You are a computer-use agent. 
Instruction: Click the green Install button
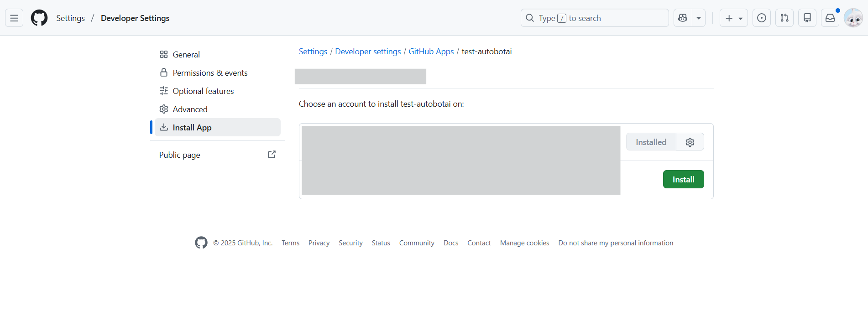[684, 179]
